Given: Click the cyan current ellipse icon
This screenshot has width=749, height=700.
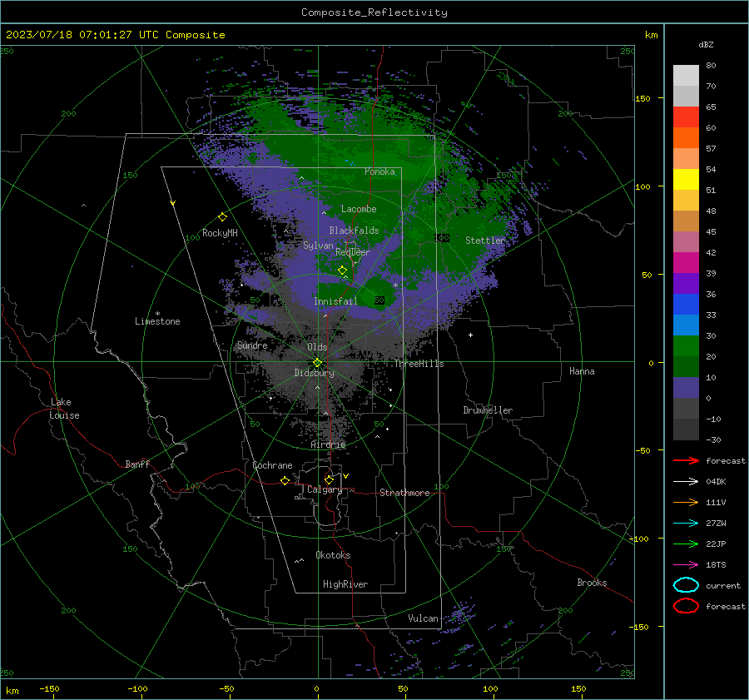Looking at the screenshot, I should tap(686, 585).
